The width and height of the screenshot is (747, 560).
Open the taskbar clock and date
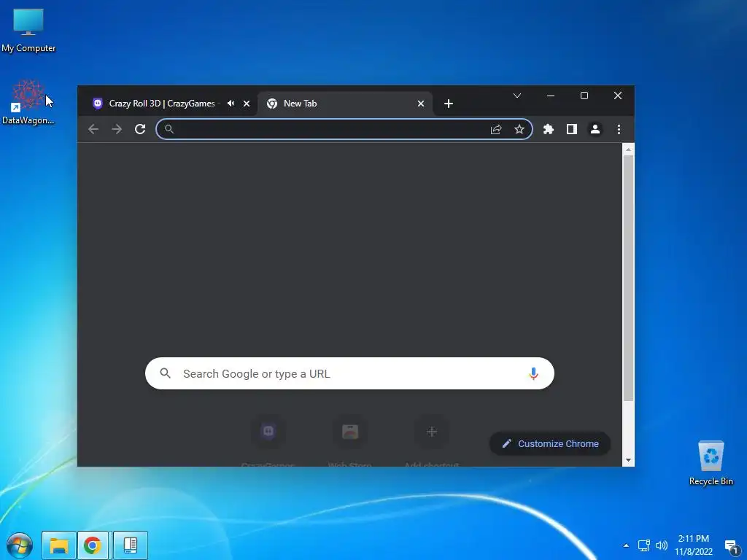click(694, 545)
